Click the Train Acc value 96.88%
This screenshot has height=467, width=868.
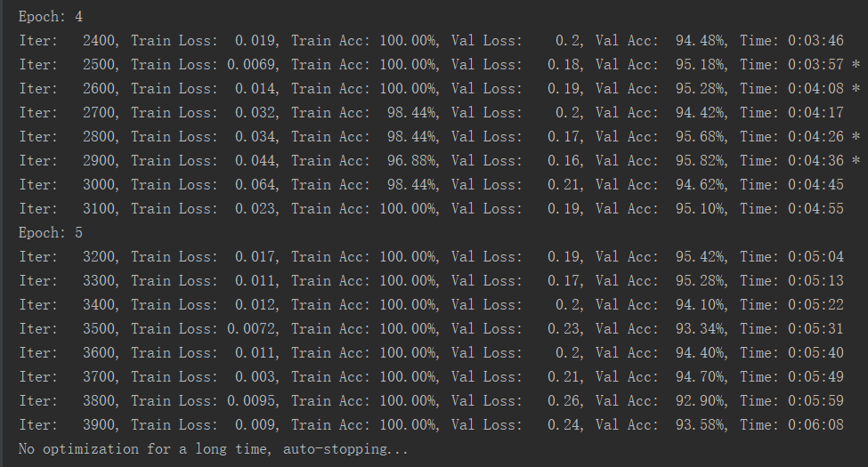pos(413,161)
